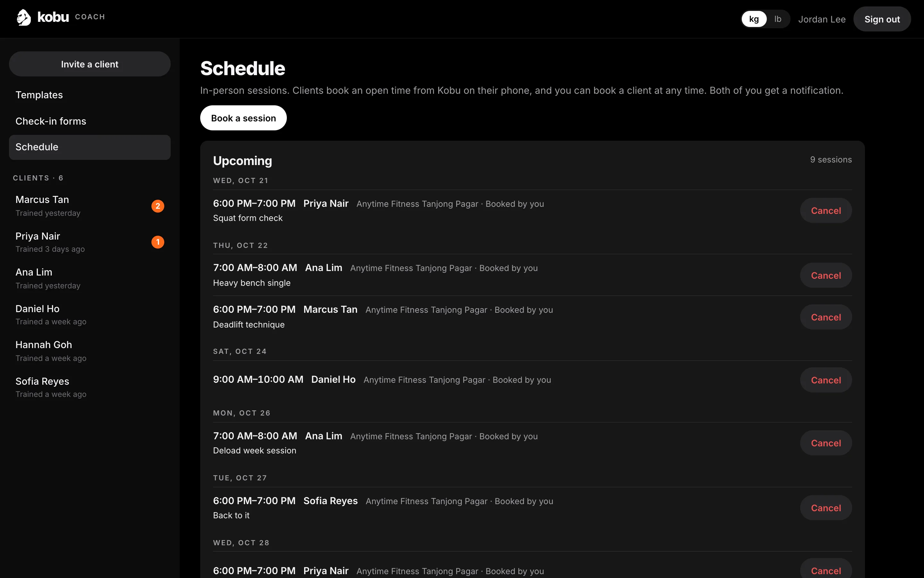Click the Upcoming heading
Viewport: 924px width, 578px height.
pyautogui.click(x=243, y=161)
